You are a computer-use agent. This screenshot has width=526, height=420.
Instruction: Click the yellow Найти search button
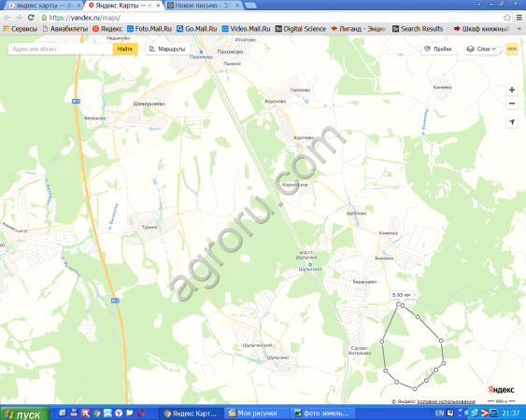click(125, 49)
